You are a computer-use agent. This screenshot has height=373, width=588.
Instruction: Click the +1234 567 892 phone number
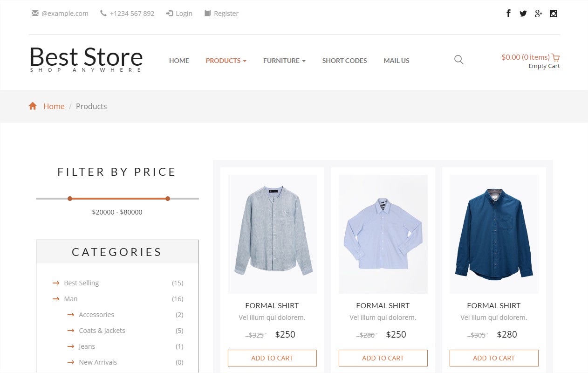[x=132, y=14]
